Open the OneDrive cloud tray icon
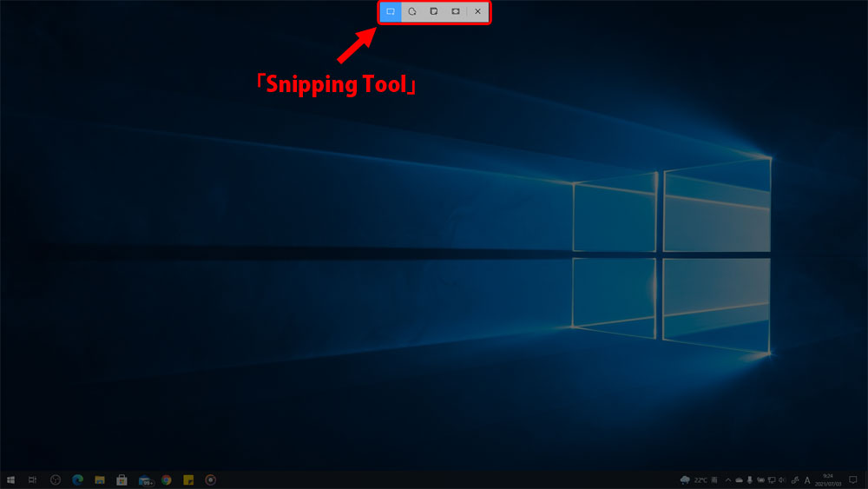Screen dimensions: 868x489 coord(739,480)
